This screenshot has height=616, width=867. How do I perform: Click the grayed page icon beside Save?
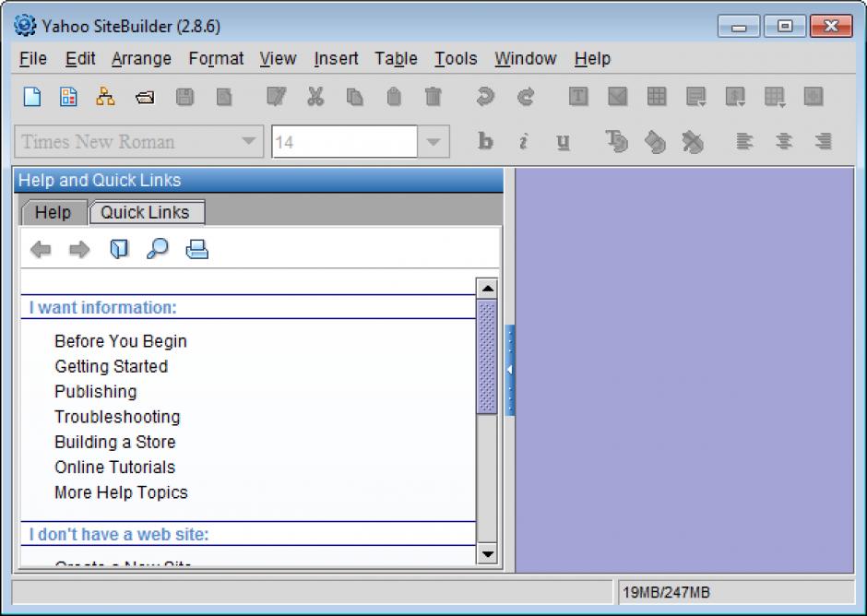pyautogui.click(x=224, y=97)
